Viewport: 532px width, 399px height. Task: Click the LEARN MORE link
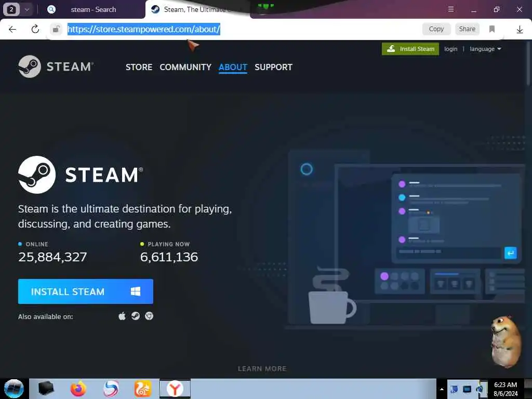pos(262,368)
